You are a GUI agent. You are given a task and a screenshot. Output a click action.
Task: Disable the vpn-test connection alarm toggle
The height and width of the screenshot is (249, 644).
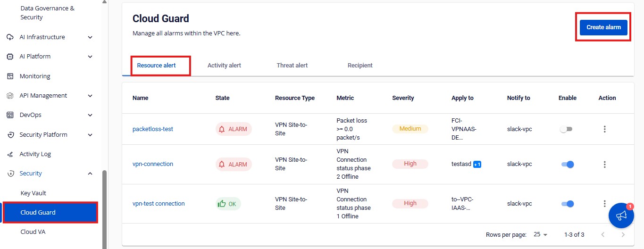[x=567, y=204]
